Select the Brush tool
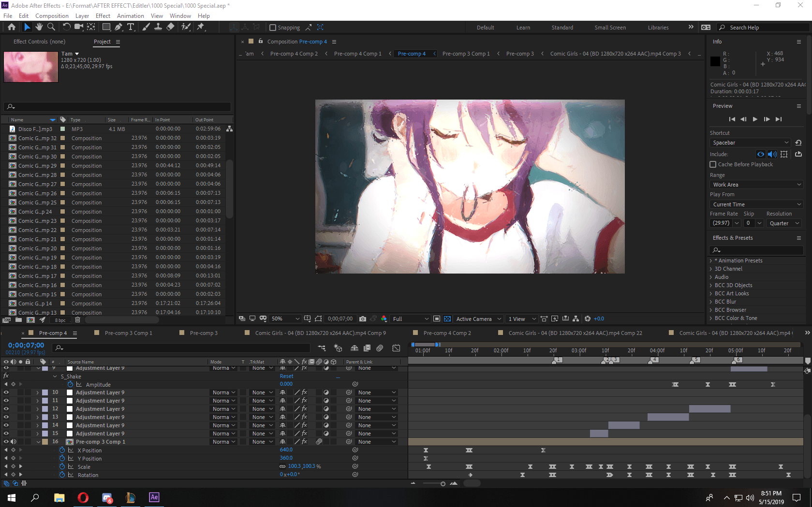The image size is (812, 507). (x=146, y=27)
